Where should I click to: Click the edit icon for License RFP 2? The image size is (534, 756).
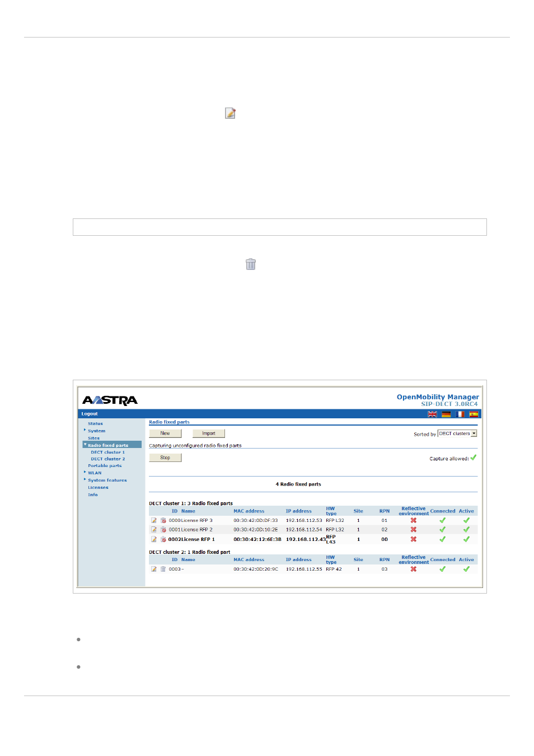coord(154,529)
